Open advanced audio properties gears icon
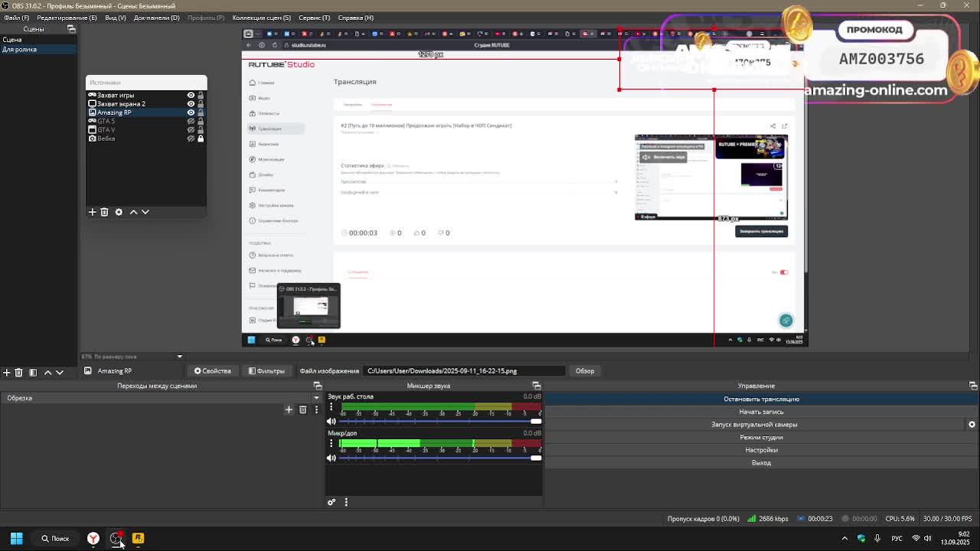 pos(332,502)
